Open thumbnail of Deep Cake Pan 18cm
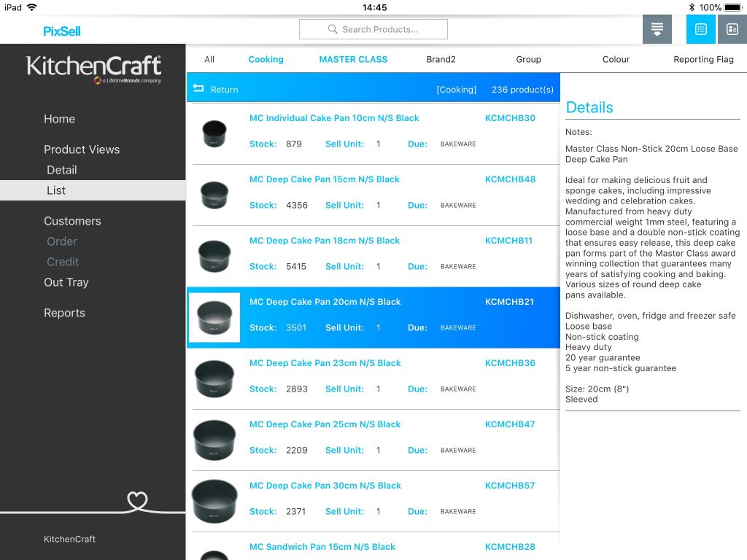Viewport: 747px width, 560px height. [214, 256]
